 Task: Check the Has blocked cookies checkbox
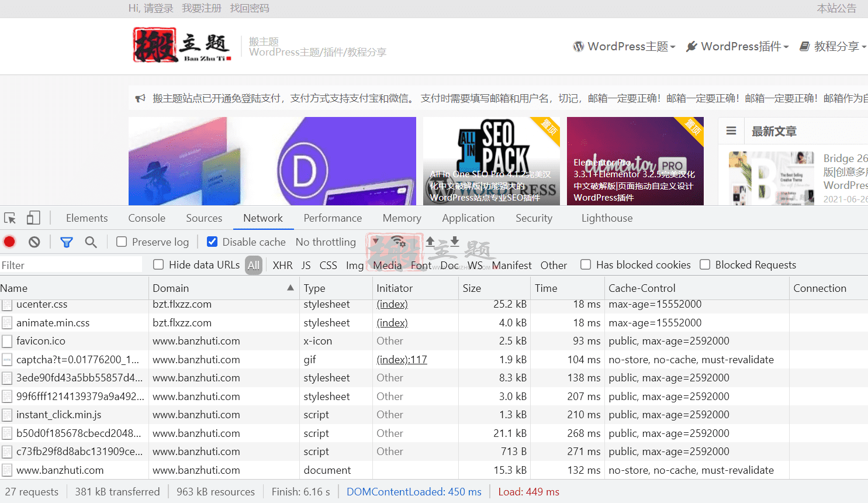click(x=586, y=264)
